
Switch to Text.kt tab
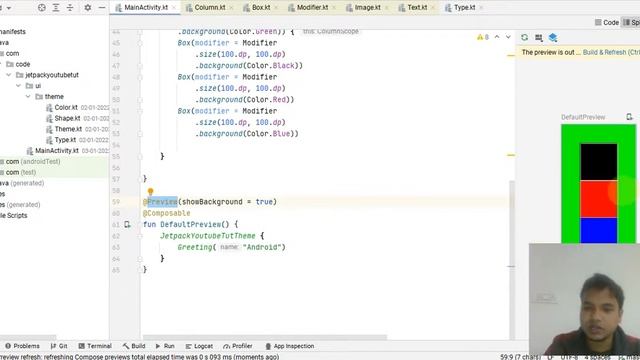point(417,7)
